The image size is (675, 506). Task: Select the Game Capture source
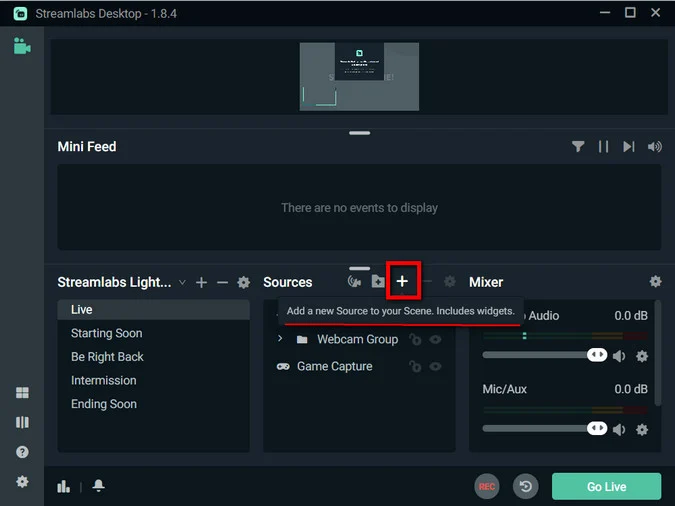(334, 366)
